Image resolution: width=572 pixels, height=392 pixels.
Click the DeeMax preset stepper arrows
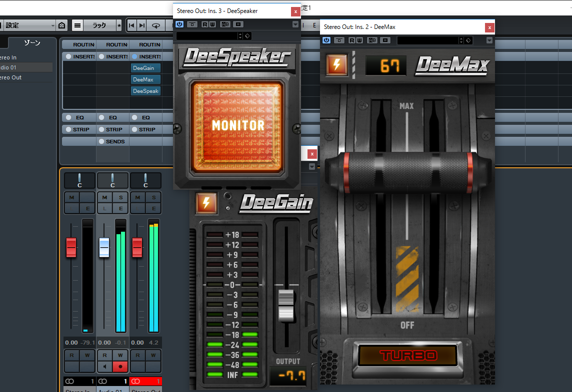click(x=461, y=40)
